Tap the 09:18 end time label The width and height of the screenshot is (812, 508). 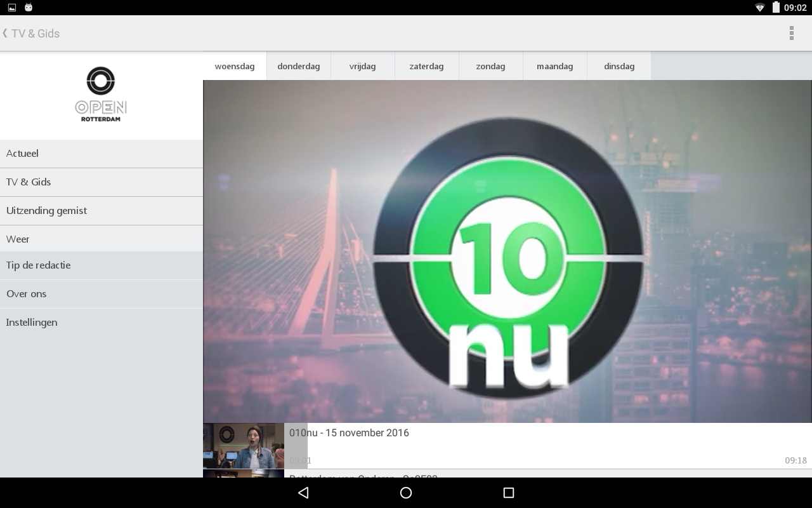tap(796, 460)
